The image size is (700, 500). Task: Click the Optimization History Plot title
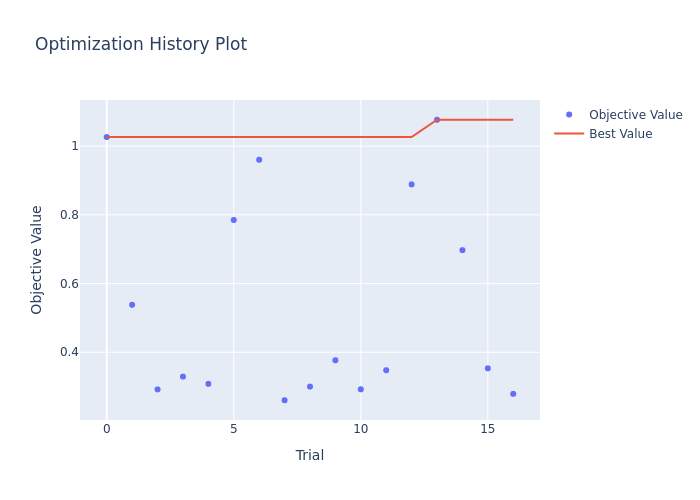click(141, 45)
